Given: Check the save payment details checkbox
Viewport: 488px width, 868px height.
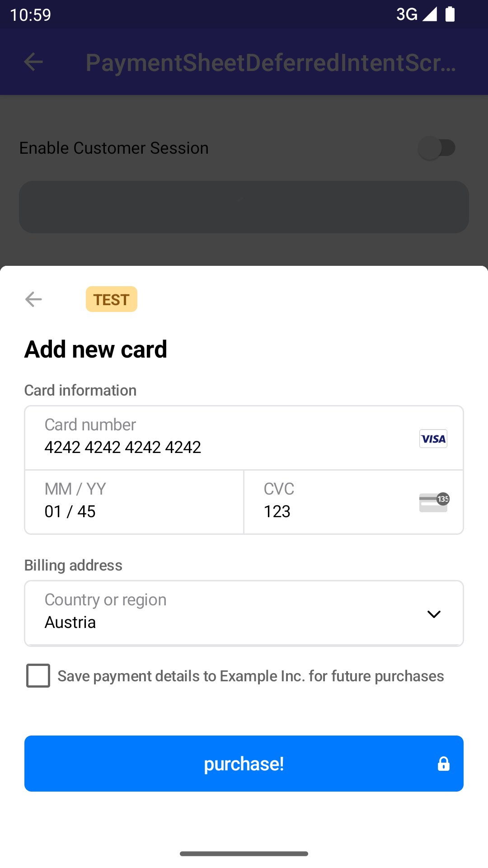Looking at the screenshot, I should pos(38,676).
